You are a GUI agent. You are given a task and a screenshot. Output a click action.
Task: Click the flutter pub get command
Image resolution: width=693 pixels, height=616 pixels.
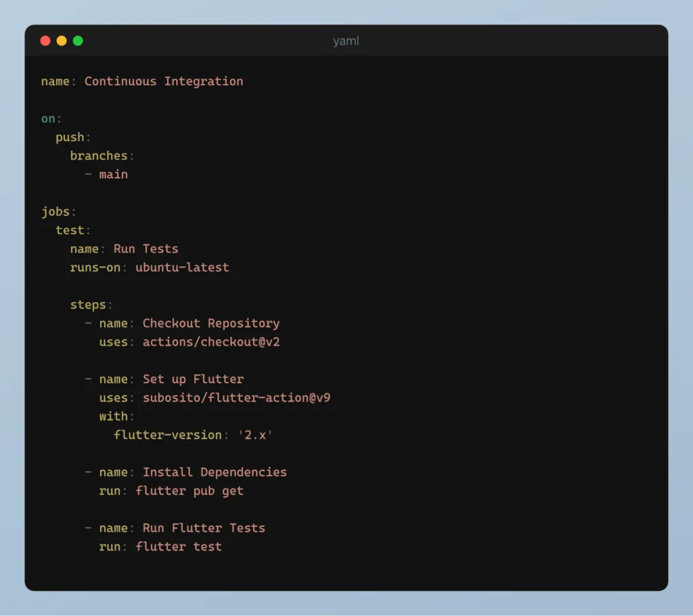(189, 491)
